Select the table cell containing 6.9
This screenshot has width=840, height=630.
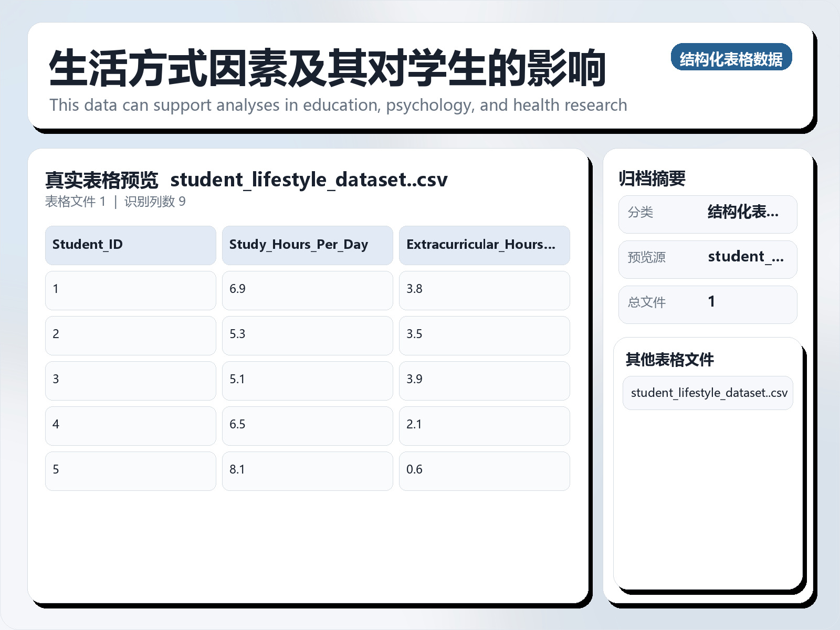point(237,289)
